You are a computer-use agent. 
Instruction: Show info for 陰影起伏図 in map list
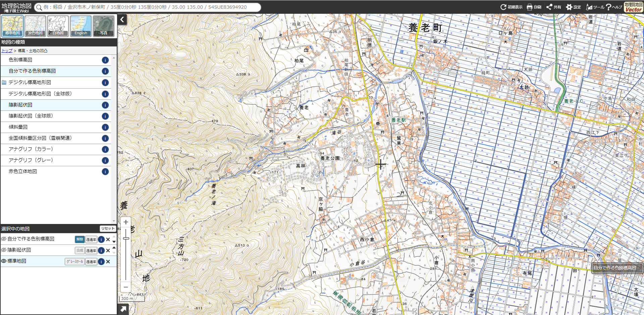105,105
